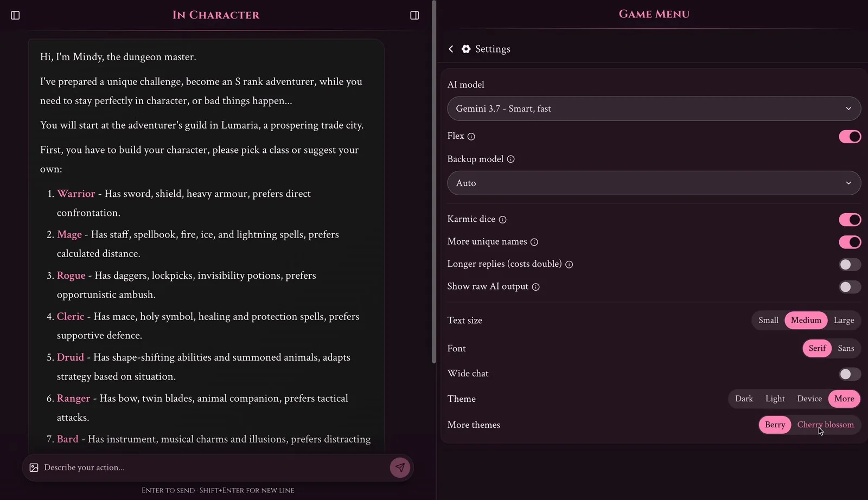Show info for Longer replies option
Screen dimensions: 868x500
coord(569,265)
